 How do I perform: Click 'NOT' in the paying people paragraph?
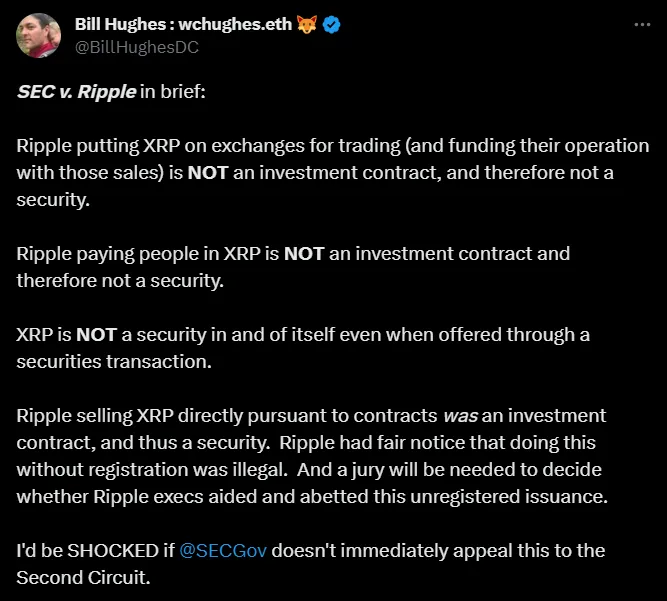[304, 254]
